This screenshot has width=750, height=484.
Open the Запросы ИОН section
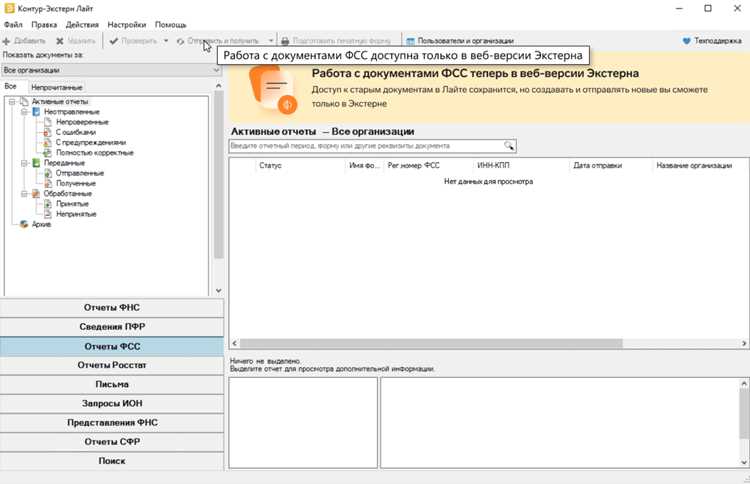click(111, 404)
